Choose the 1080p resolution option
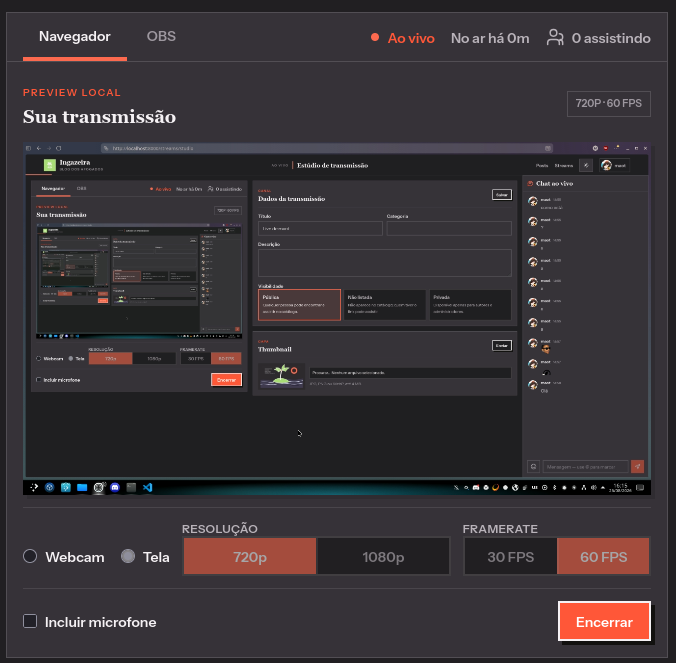 tap(383, 556)
